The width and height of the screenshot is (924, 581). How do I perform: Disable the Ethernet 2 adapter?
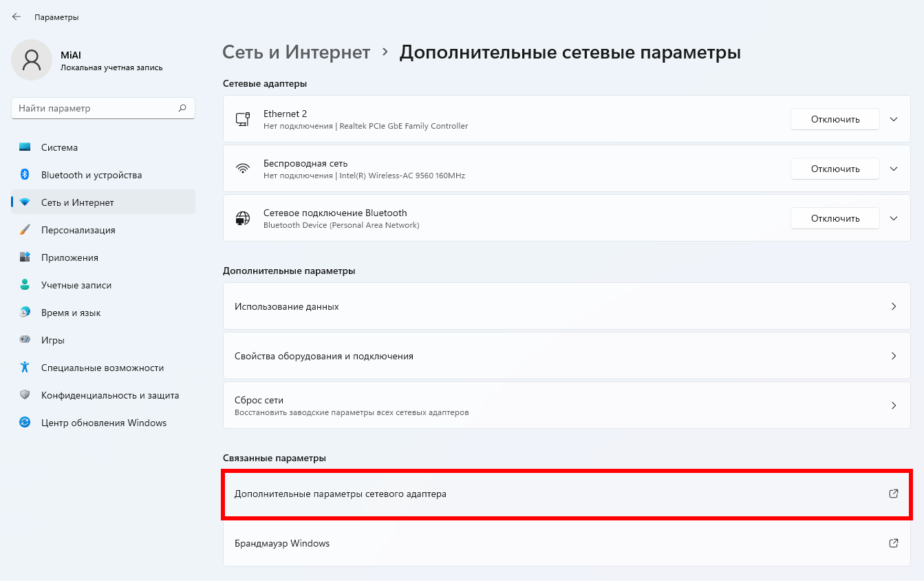(835, 119)
